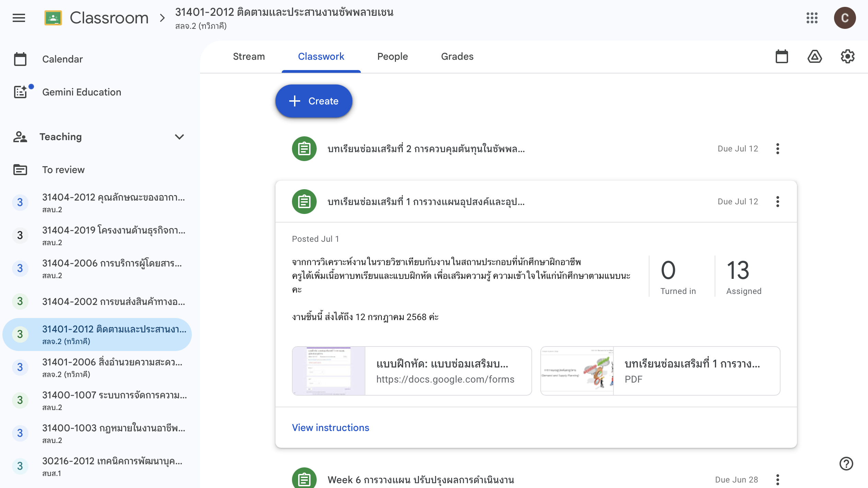Open the Google apps grid

coord(812,18)
